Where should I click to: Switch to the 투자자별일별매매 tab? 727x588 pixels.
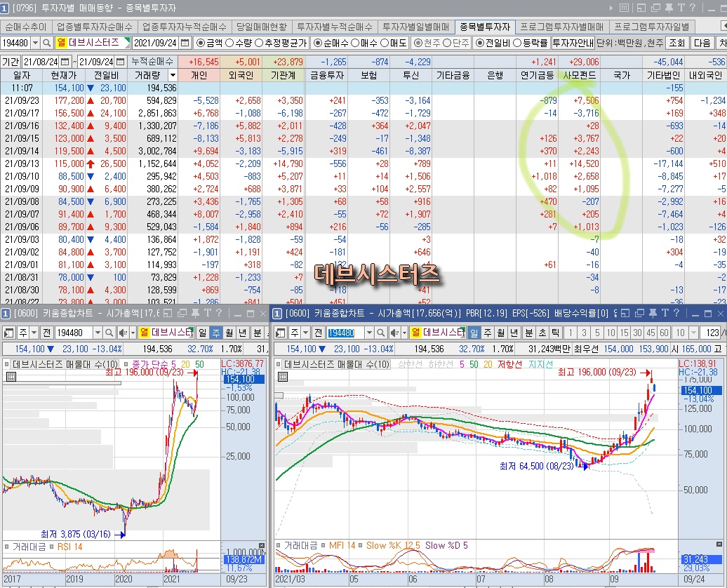point(416,27)
